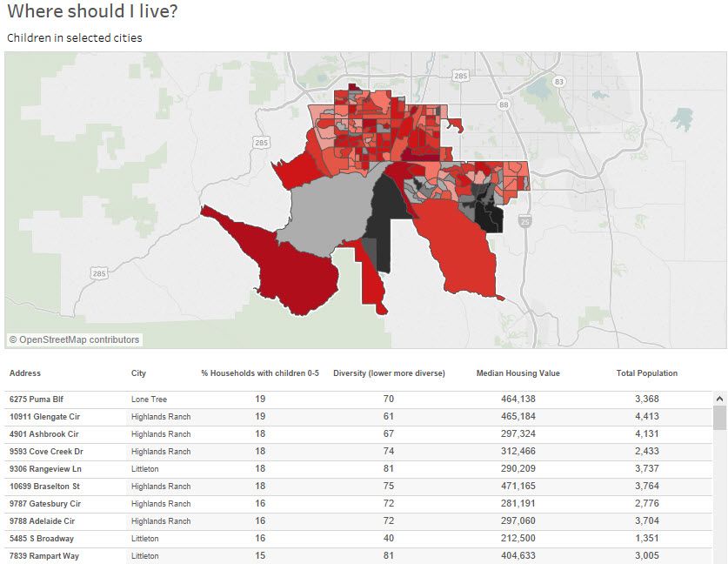Click the 15 households value for Rampart Way
Image resolution: width=728 pixels, height=564 pixels.
[x=260, y=555]
